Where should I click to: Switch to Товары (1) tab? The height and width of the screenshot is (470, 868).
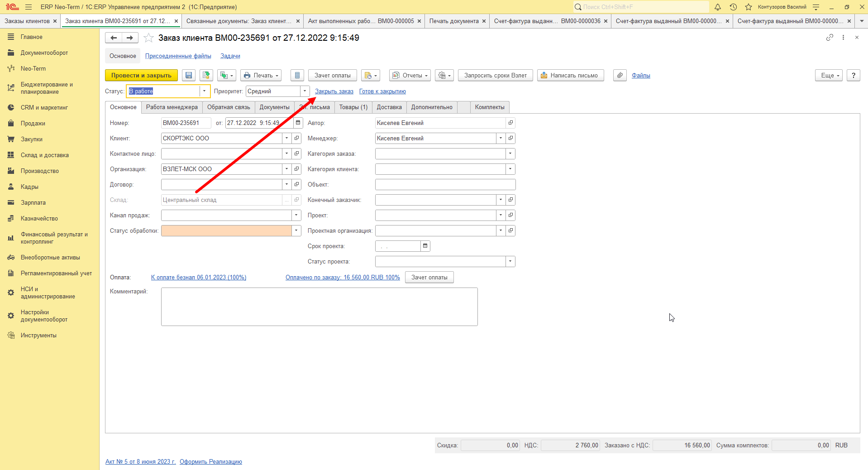point(353,107)
